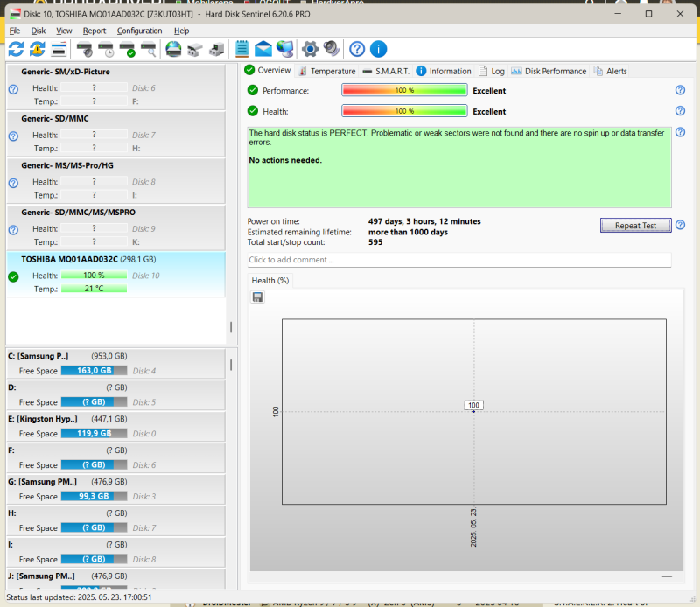
Task: Click 'Status last updated' status bar text
Action: pyautogui.click(x=79, y=597)
